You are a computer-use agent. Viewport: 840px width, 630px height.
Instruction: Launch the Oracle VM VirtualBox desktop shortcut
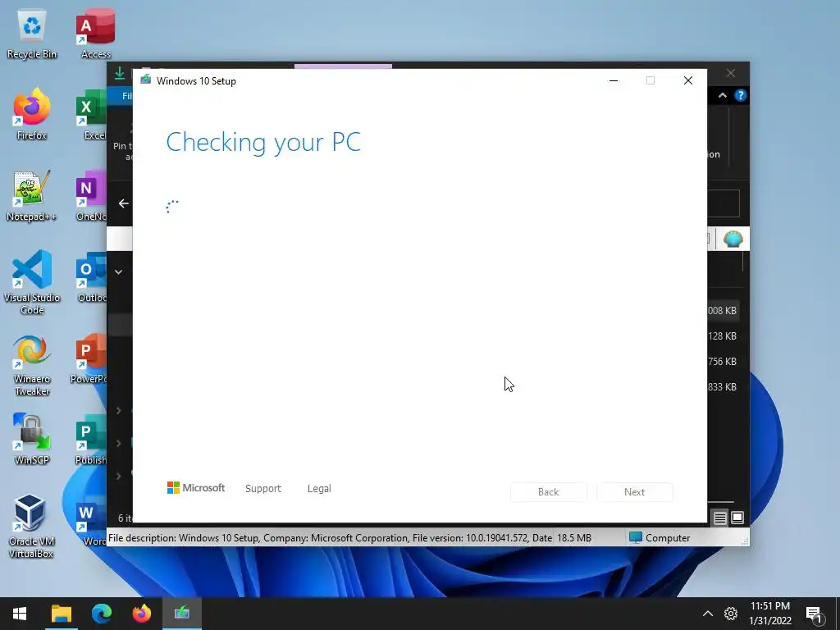tap(30, 526)
